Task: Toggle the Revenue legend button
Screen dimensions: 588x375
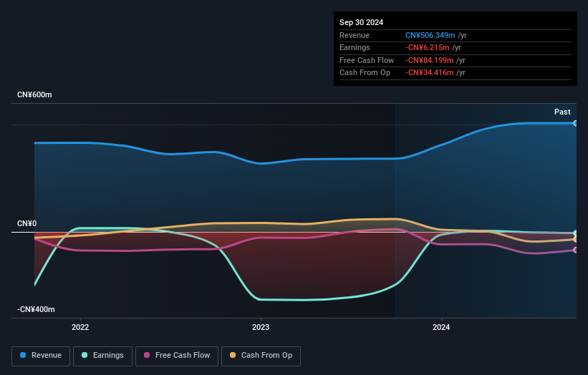Action: 41,356
